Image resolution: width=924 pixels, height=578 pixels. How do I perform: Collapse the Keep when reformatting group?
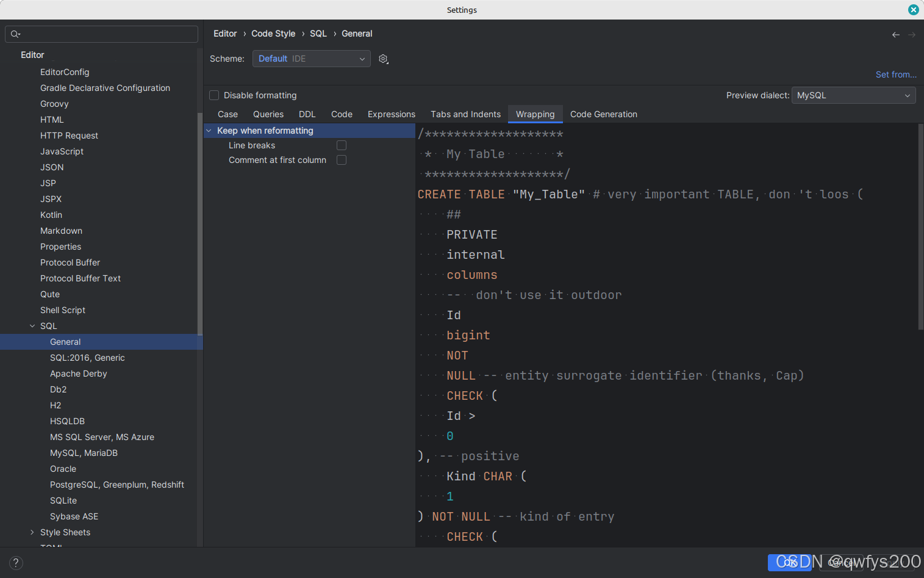[x=209, y=131]
